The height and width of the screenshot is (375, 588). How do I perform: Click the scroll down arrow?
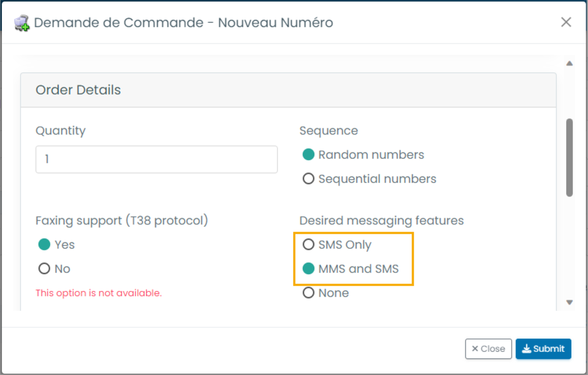[570, 302]
